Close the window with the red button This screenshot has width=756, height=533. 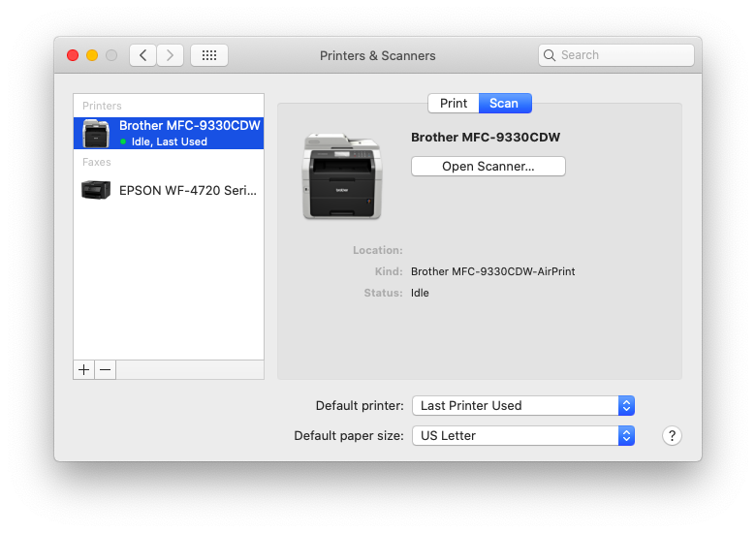(x=73, y=55)
